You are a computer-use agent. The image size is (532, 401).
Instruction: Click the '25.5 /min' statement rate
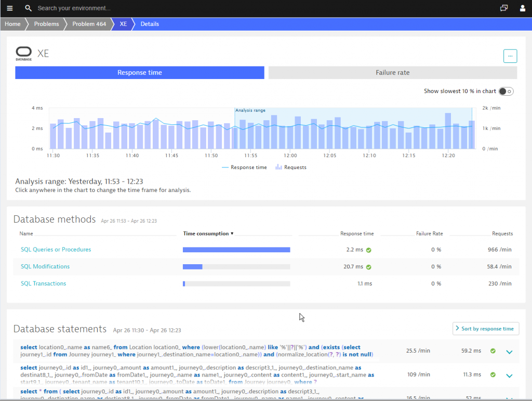(x=418, y=351)
